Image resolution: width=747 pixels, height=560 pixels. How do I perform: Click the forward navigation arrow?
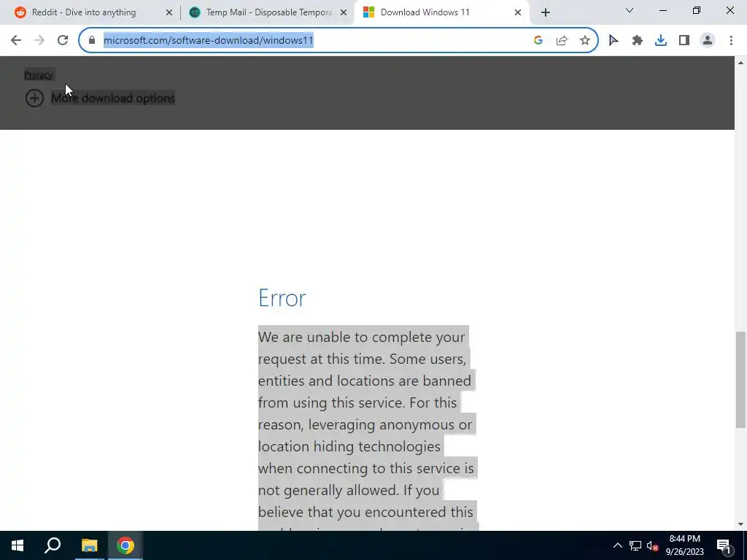point(39,41)
